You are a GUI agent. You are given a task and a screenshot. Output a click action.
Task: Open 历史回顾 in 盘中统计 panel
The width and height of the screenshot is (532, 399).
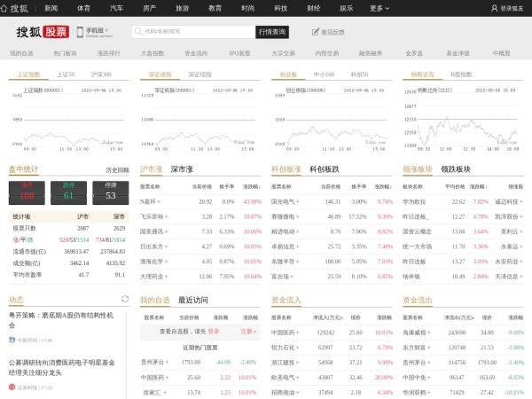(x=117, y=169)
